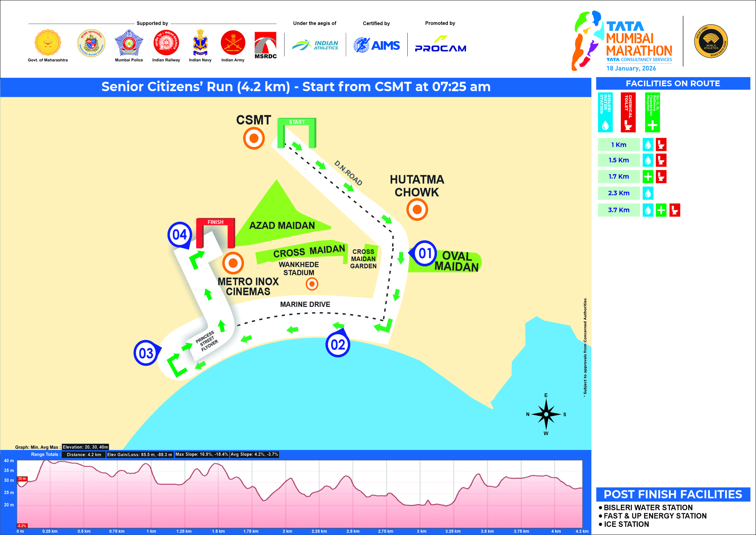Click the Facilities On Route header
This screenshot has height=535, width=756.
point(673,84)
